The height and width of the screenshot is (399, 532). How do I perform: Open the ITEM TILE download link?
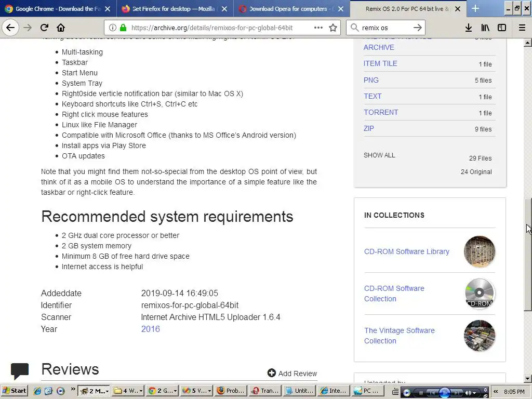click(380, 63)
